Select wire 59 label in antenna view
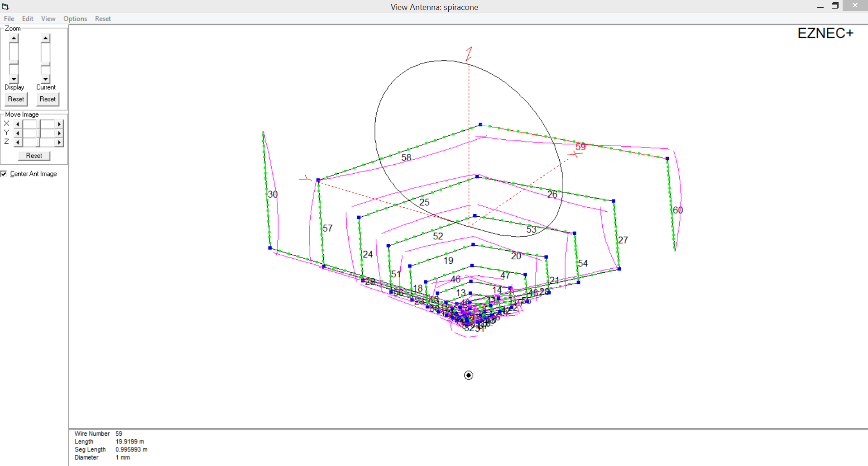 pyautogui.click(x=580, y=147)
